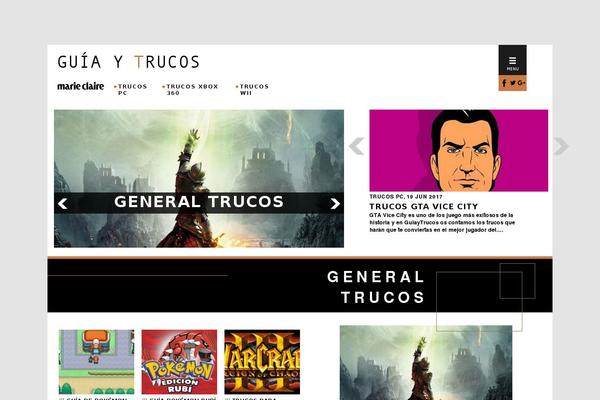Screen dimensions: 600x400
Task: Open the Warcraft III thumbnail
Action: tap(262, 362)
